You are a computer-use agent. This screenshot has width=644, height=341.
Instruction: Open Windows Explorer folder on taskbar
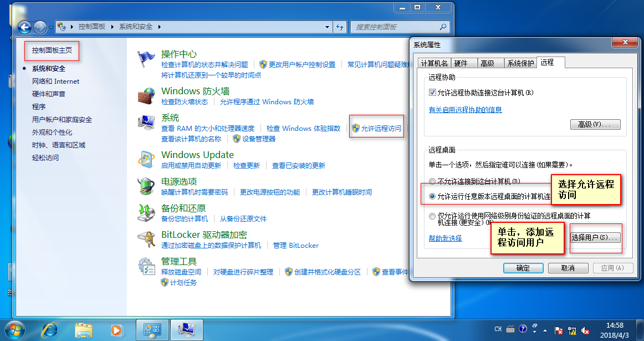(x=83, y=330)
